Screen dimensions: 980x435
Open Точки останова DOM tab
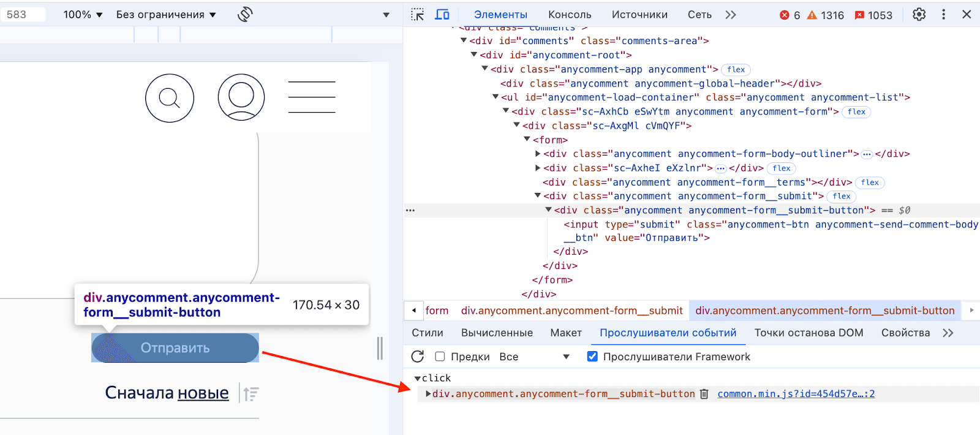pyautogui.click(x=809, y=333)
